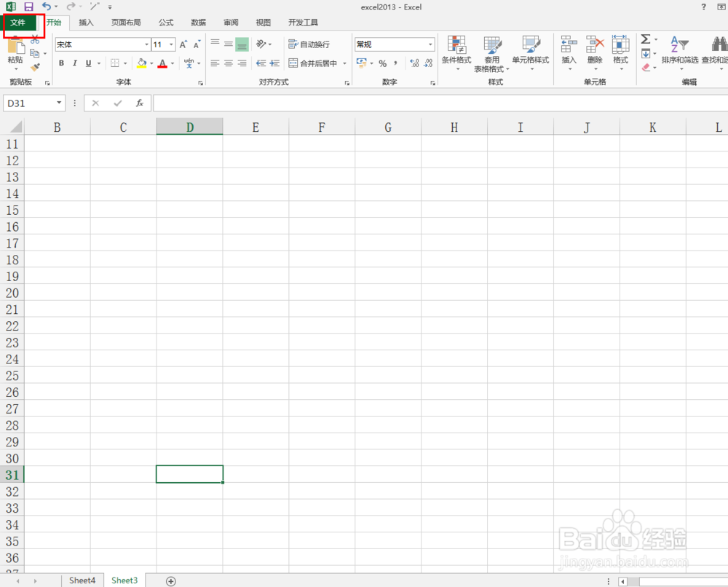The height and width of the screenshot is (587, 728).
Task: Click the new sheet plus button
Action: point(170,580)
